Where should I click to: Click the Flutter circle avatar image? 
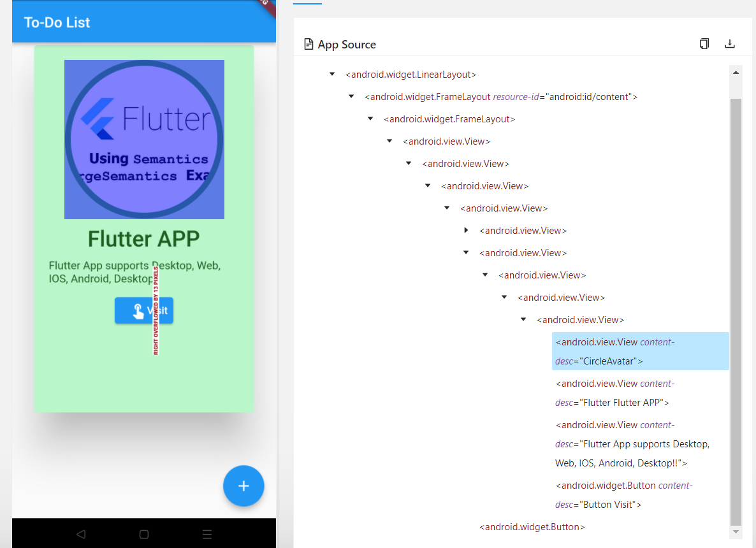pos(144,140)
